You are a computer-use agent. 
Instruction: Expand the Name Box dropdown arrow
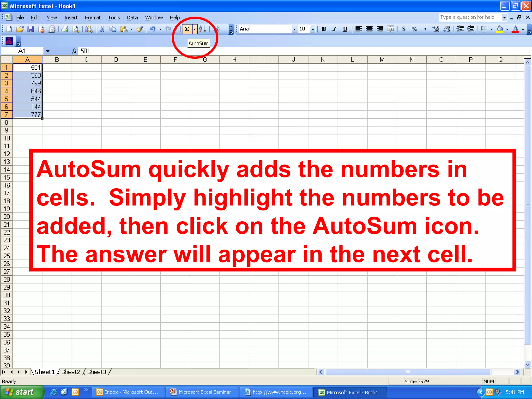48,51
